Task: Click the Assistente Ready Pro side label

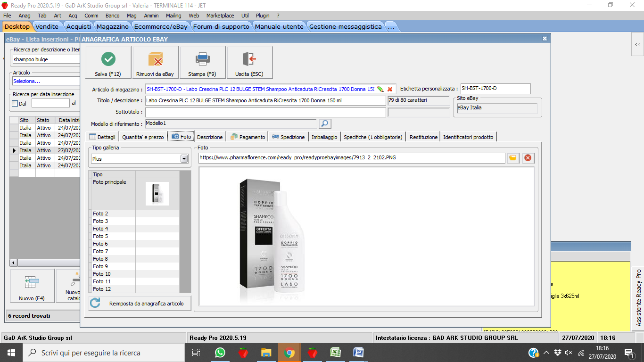Action: click(x=639, y=297)
